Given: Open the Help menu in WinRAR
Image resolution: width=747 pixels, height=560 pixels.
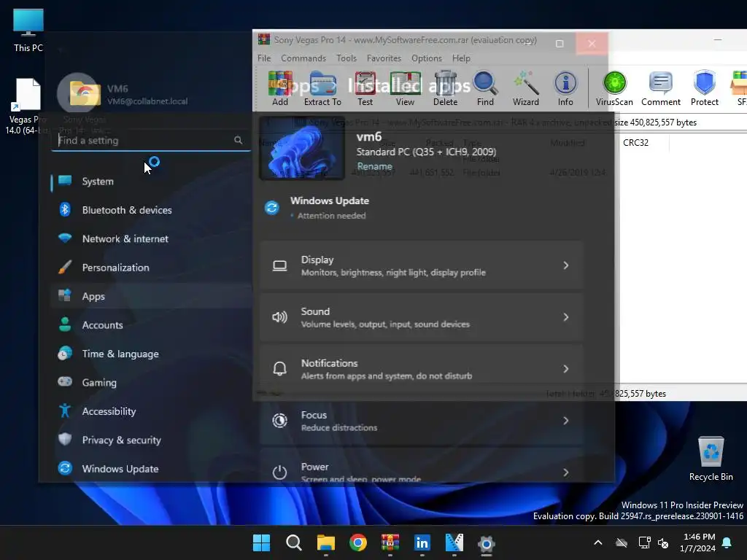Looking at the screenshot, I should 461,58.
